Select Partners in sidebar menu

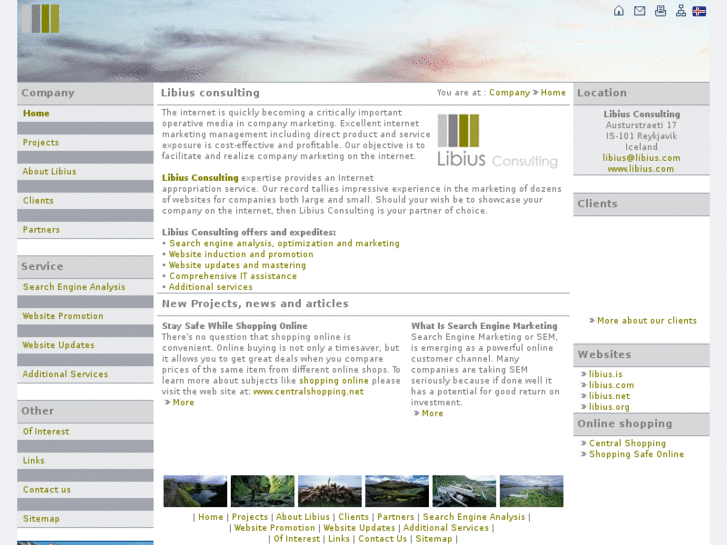pos(41,230)
